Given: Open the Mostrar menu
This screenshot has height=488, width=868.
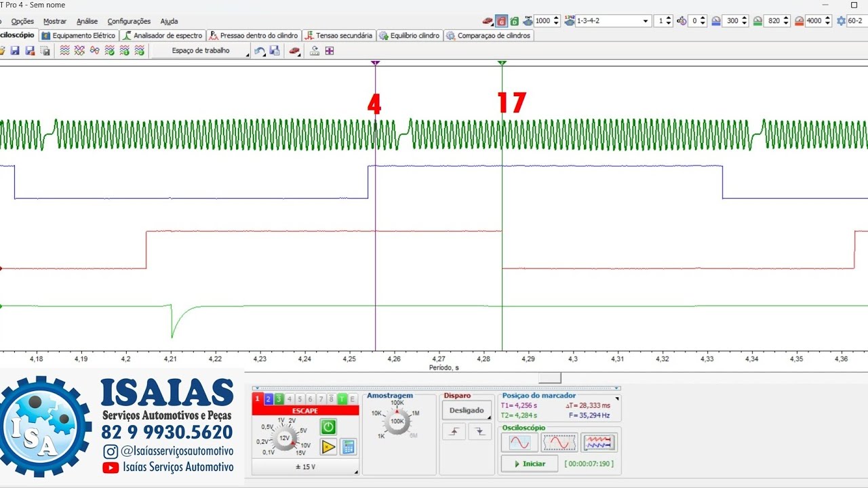Looking at the screenshot, I should coord(55,22).
